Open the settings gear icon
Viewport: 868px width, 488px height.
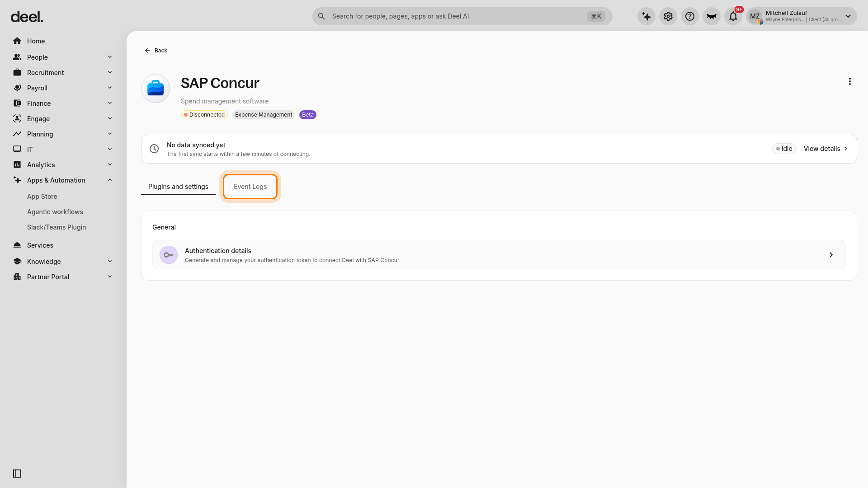click(x=668, y=16)
